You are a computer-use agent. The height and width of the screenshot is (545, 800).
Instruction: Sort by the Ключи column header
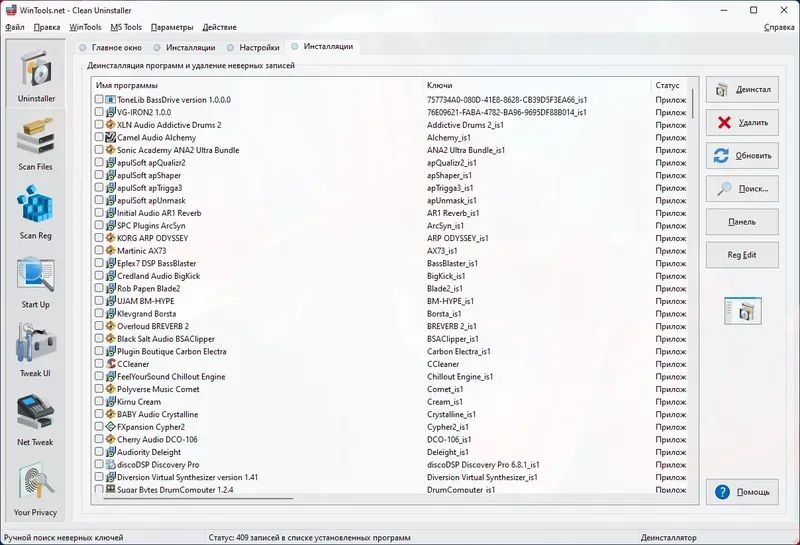click(x=537, y=85)
